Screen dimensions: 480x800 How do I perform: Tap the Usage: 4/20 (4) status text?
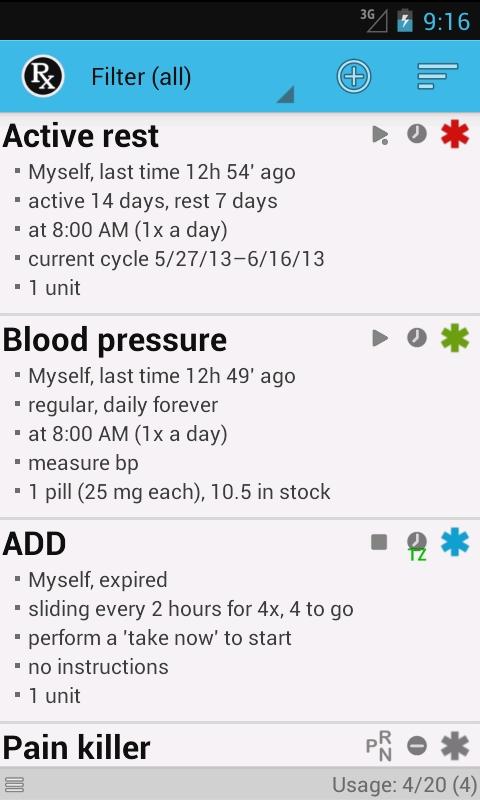point(405,785)
